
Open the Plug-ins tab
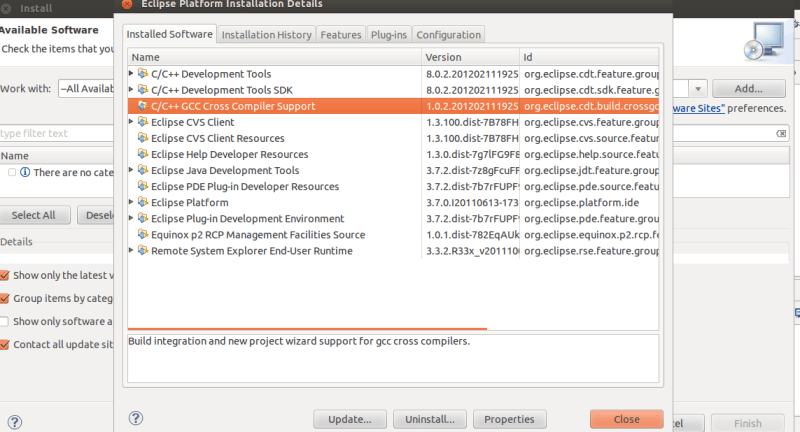(x=389, y=35)
